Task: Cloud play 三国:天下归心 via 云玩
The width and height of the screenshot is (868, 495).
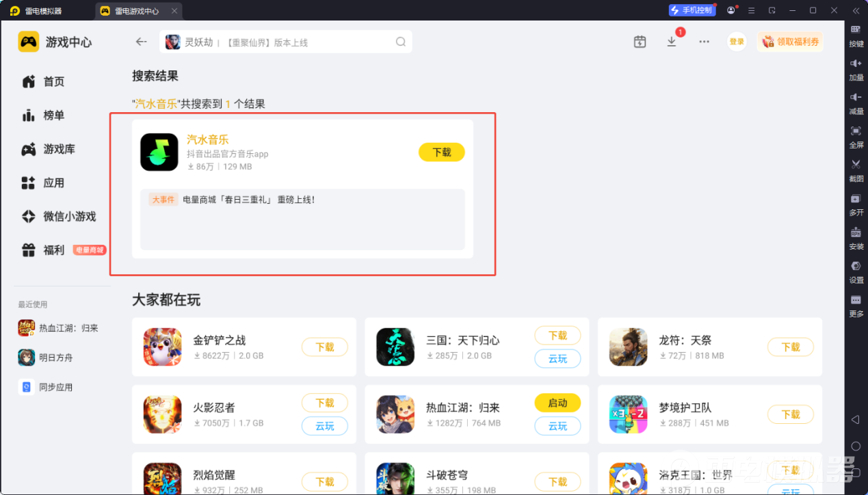Action: pyautogui.click(x=557, y=359)
